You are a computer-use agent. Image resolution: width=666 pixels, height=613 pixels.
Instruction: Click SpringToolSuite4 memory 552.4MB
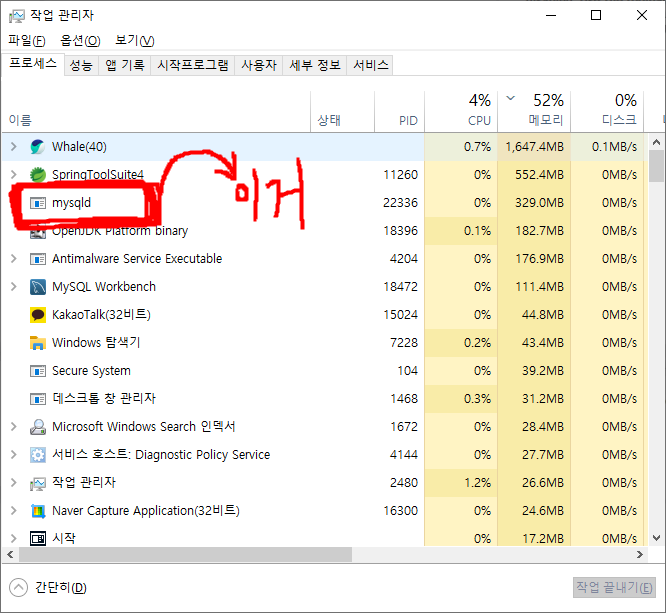click(x=539, y=175)
